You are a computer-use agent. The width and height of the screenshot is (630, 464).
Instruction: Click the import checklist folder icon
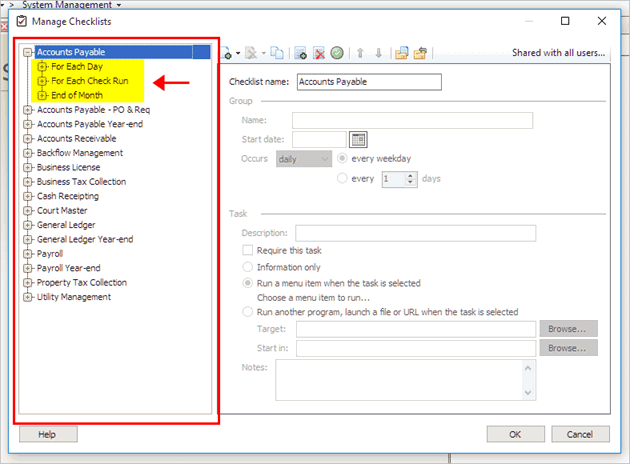(x=401, y=53)
